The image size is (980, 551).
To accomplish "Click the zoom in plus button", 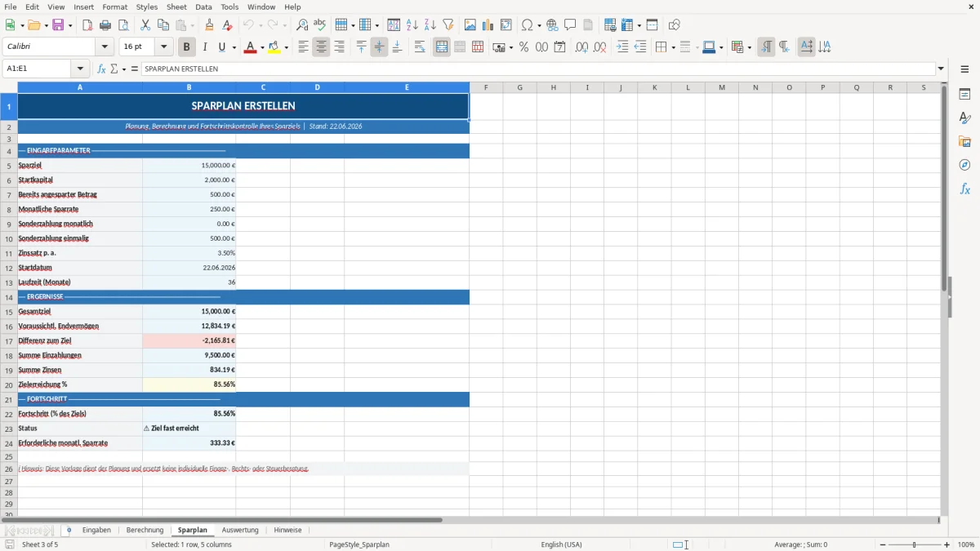I will tap(947, 544).
